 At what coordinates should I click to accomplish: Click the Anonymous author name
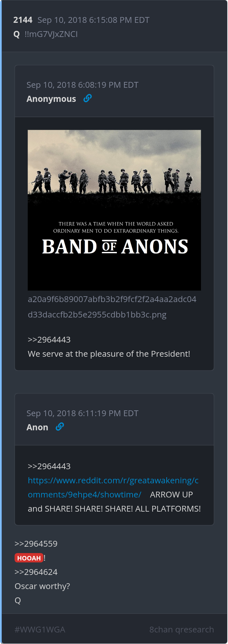(51, 99)
